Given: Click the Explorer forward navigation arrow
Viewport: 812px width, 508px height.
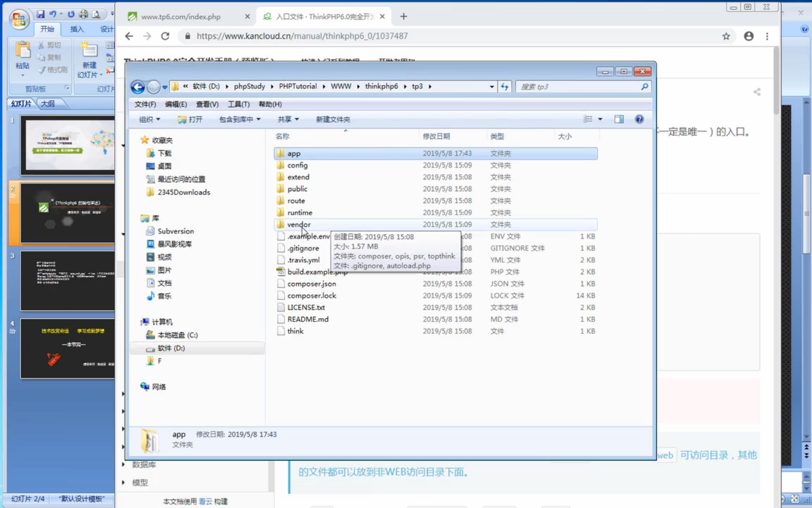Looking at the screenshot, I should (153, 87).
